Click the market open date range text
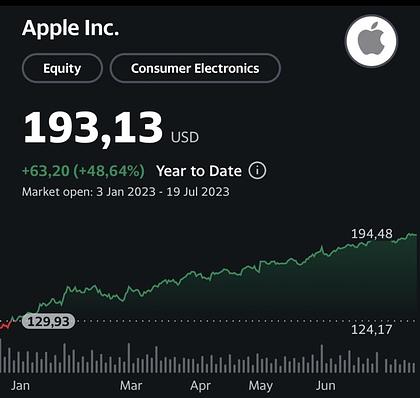 126,192
